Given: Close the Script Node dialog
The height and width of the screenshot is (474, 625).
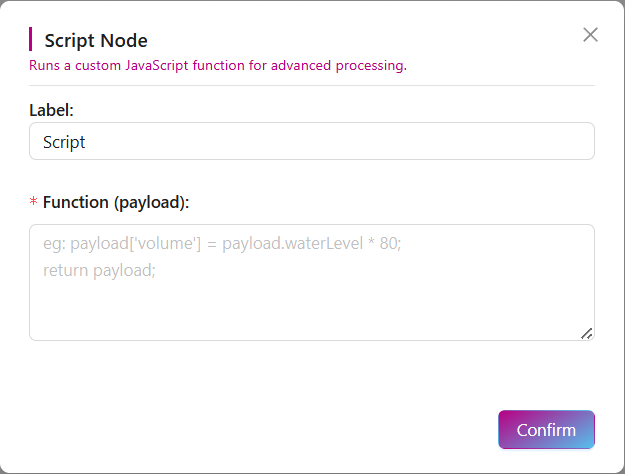Looking at the screenshot, I should (590, 35).
